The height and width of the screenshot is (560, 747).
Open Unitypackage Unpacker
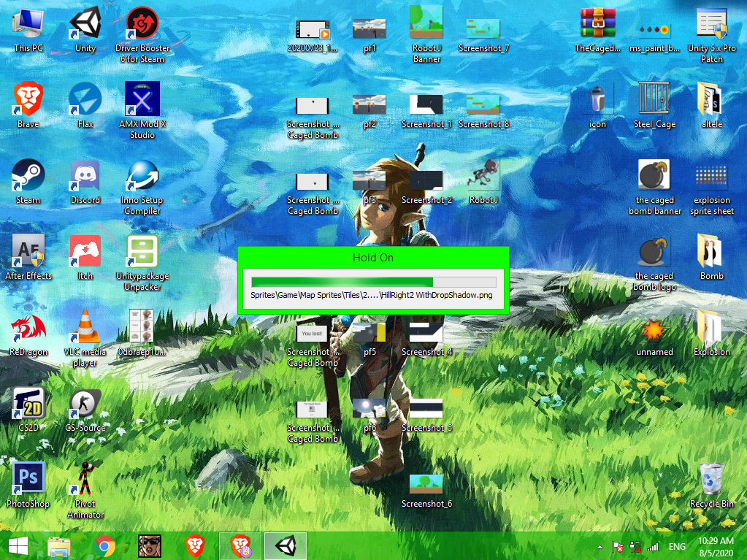(x=142, y=262)
